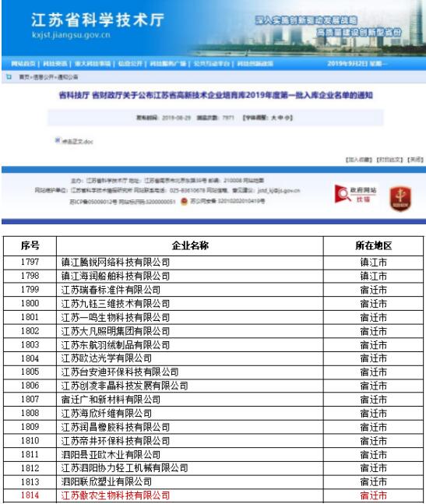The image size is (426, 504).
Task: Click the kxjst.jiangsu.gov.cn address text
Action: [x=71, y=35]
